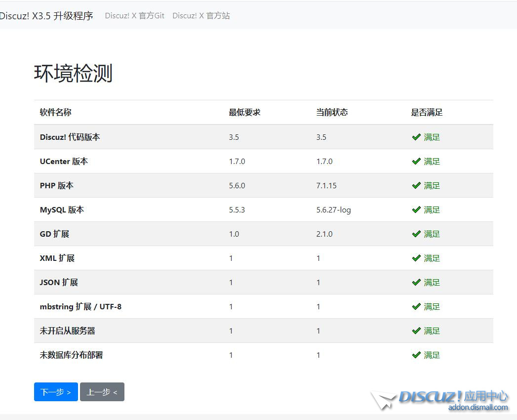Click the Discuz! X3.5 升级程序 brand title
The width and height of the screenshot is (517, 420).
click(x=46, y=15)
